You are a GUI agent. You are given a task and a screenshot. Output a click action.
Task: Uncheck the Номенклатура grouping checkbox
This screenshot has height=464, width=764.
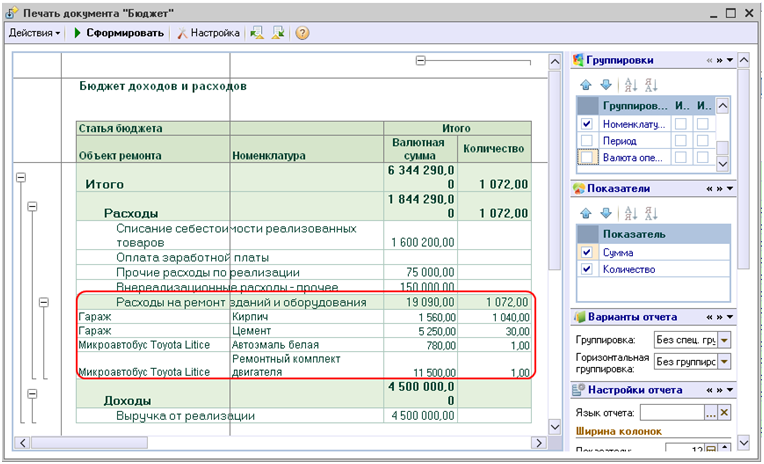pyautogui.click(x=588, y=124)
